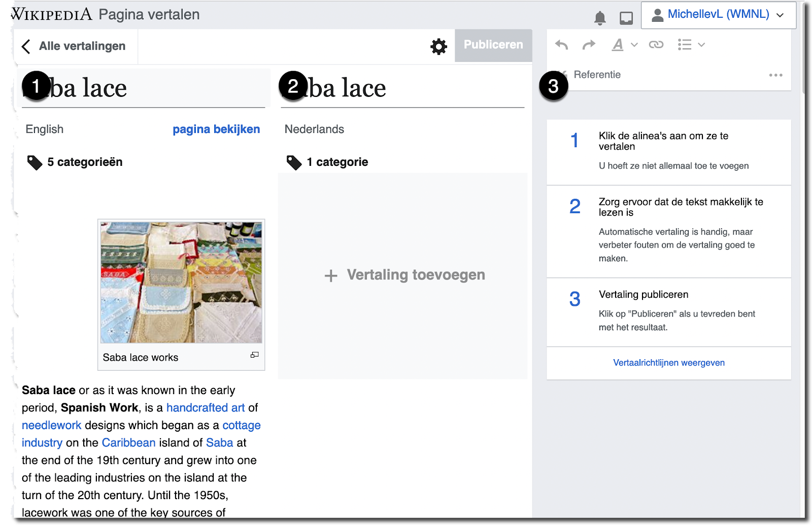
Task: Open the notifications bell icon
Action: pyautogui.click(x=599, y=18)
